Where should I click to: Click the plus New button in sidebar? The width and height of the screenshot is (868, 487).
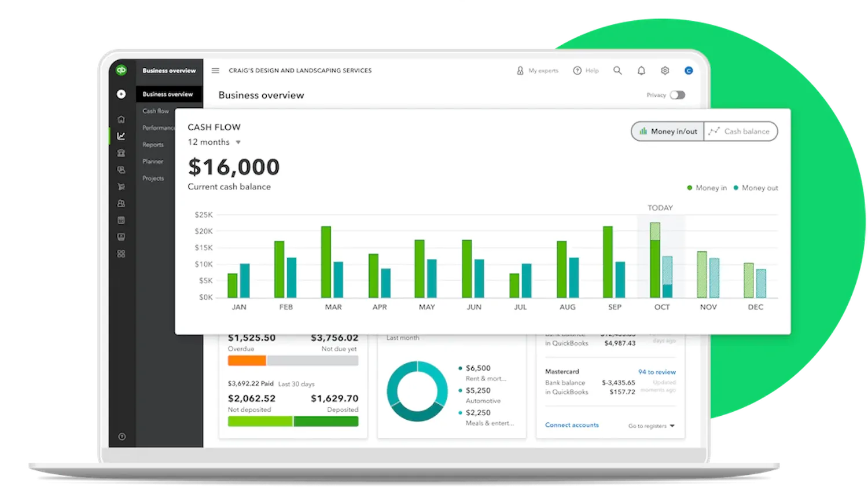[x=121, y=94]
